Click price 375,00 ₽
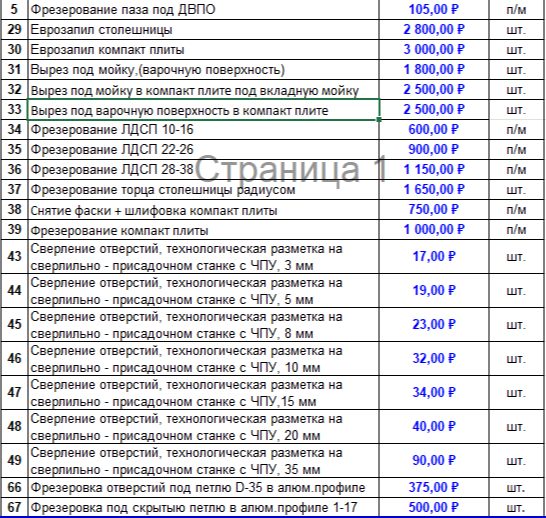546x518 pixels. [x=434, y=487]
